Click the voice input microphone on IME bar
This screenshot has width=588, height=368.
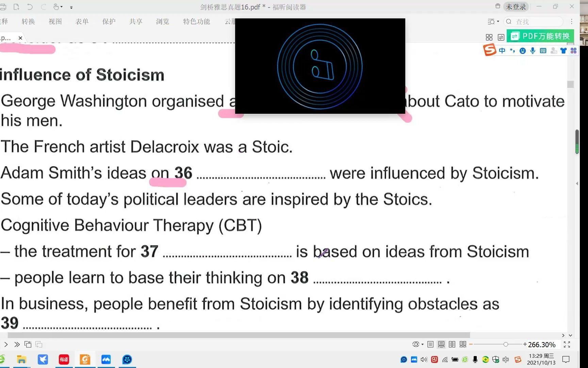533,50
